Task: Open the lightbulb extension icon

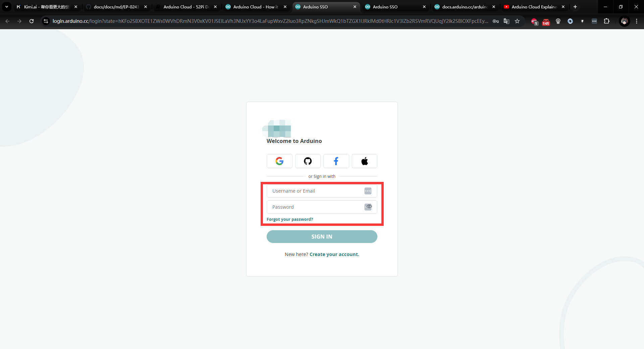Action: (x=558, y=21)
